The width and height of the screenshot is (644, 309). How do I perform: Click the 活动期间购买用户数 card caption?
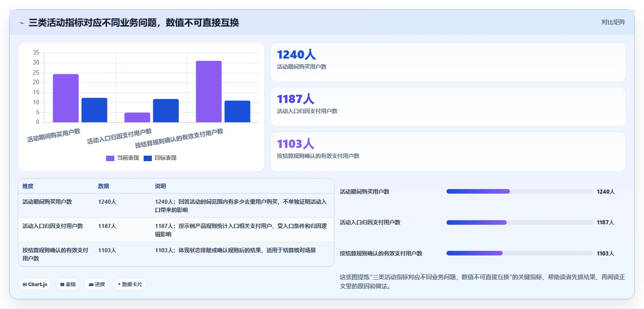(x=301, y=67)
